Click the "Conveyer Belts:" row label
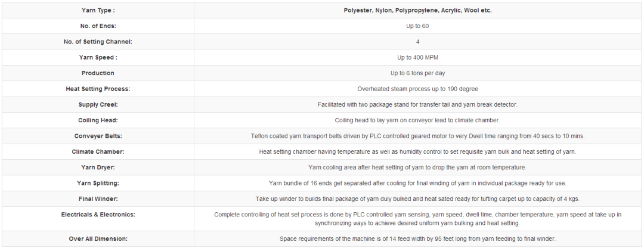644x251 pixels. coord(98,136)
